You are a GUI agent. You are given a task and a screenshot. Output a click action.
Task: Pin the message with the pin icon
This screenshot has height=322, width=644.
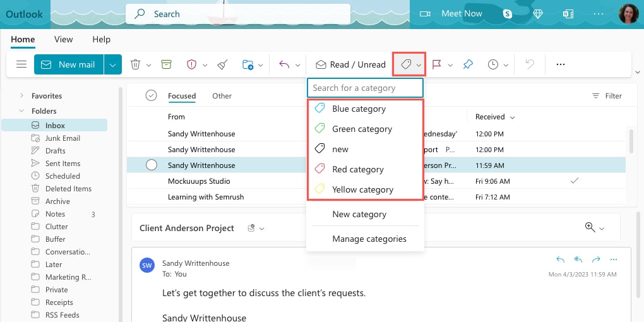[x=468, y=64]
